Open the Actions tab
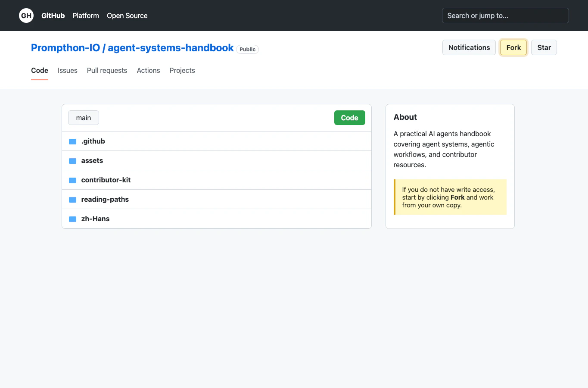The height and width of the screenshot is (388, 588). pyautogui.click(x=148, y=70)
